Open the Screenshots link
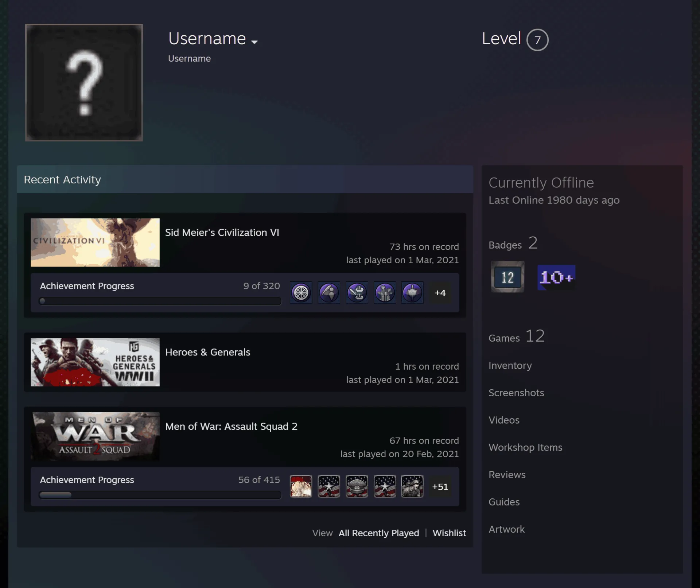Screen dimensions: 700x588 [x=516, y=393]
